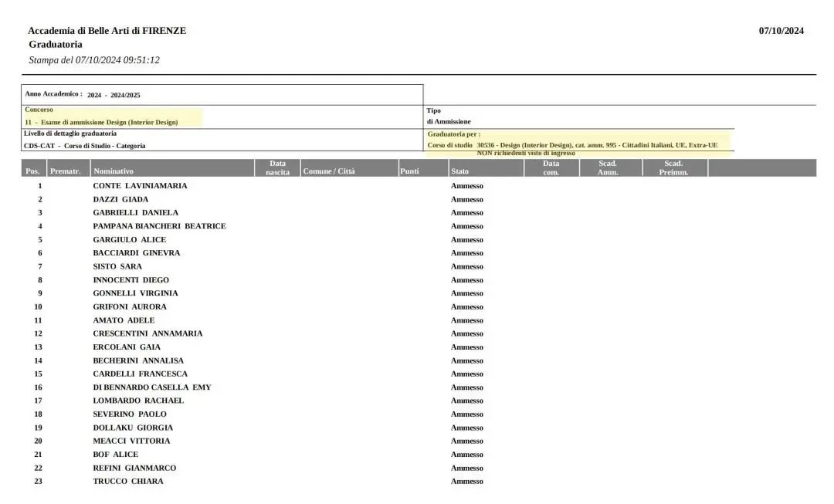Click the name INNOCENTI DIEGO
Viewport: 834px width, 504px height.
pos(131,280)
